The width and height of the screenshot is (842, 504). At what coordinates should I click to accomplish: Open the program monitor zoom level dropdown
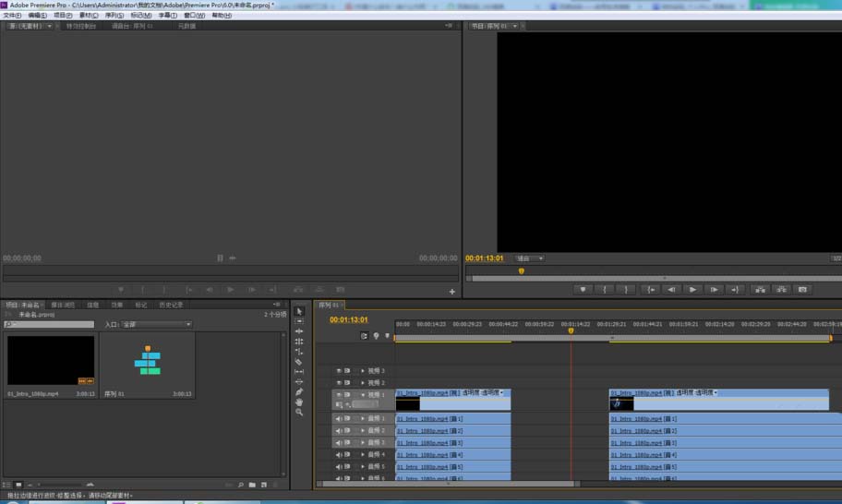529,258
